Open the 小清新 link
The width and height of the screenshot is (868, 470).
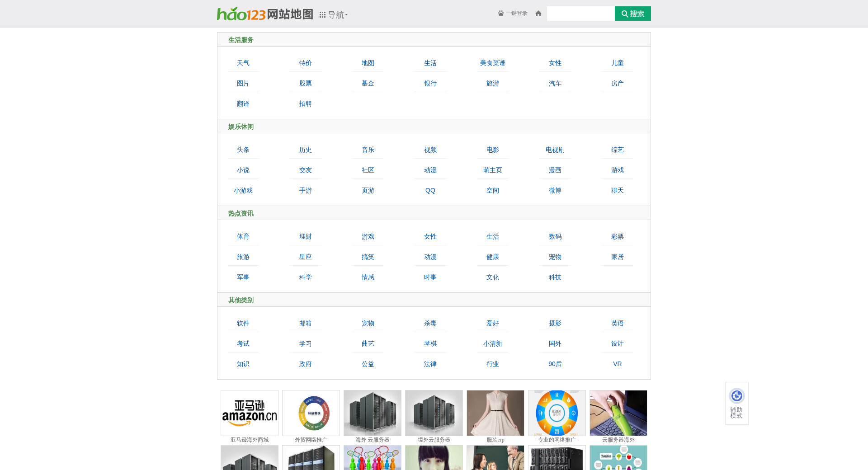coord(493,344)
